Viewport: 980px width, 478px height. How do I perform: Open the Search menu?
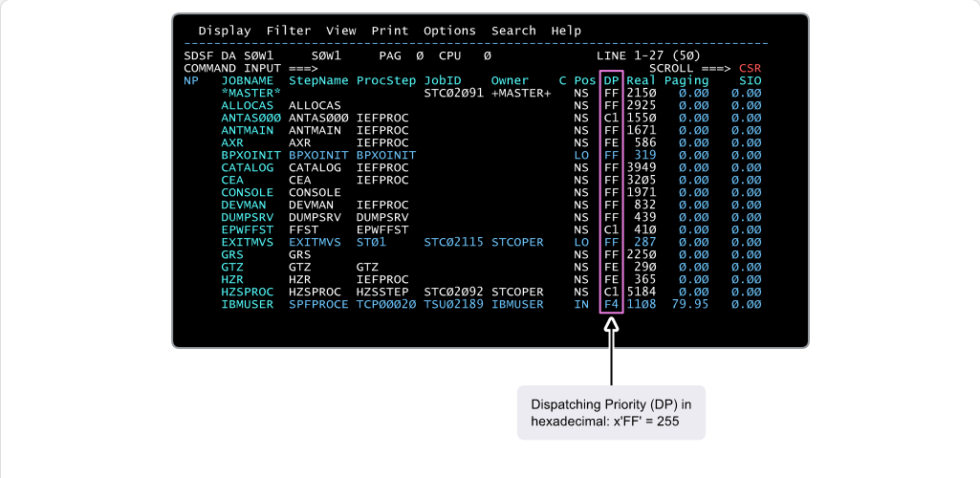(x=513, y=31)
